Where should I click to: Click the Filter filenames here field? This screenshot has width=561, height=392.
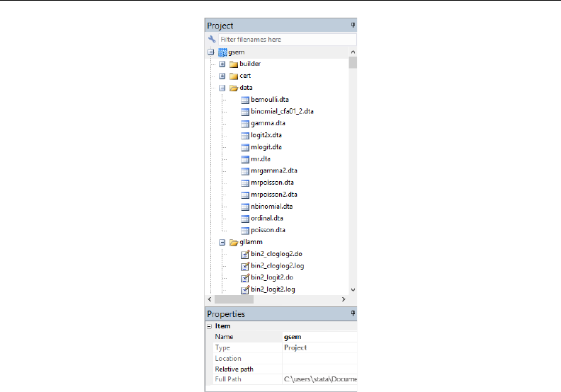(288, 40)
